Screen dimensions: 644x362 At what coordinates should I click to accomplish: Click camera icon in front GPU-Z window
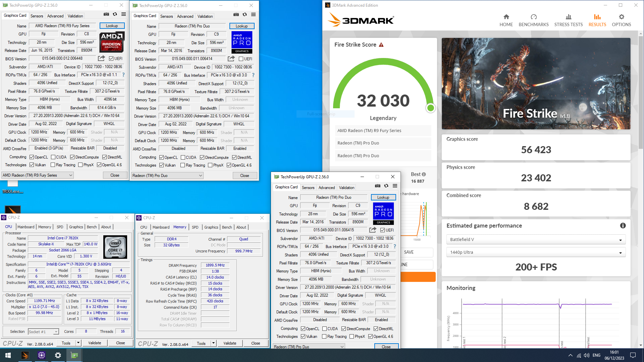378,186
